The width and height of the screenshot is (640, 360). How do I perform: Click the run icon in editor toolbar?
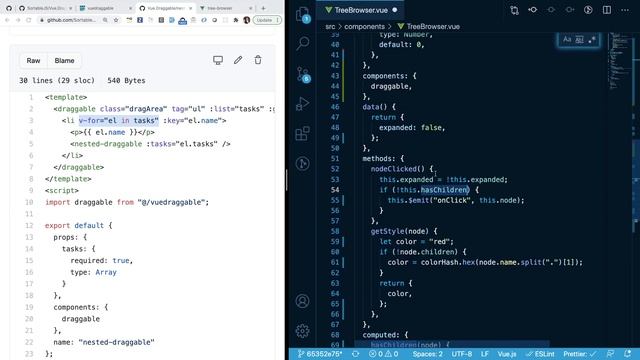588,10
